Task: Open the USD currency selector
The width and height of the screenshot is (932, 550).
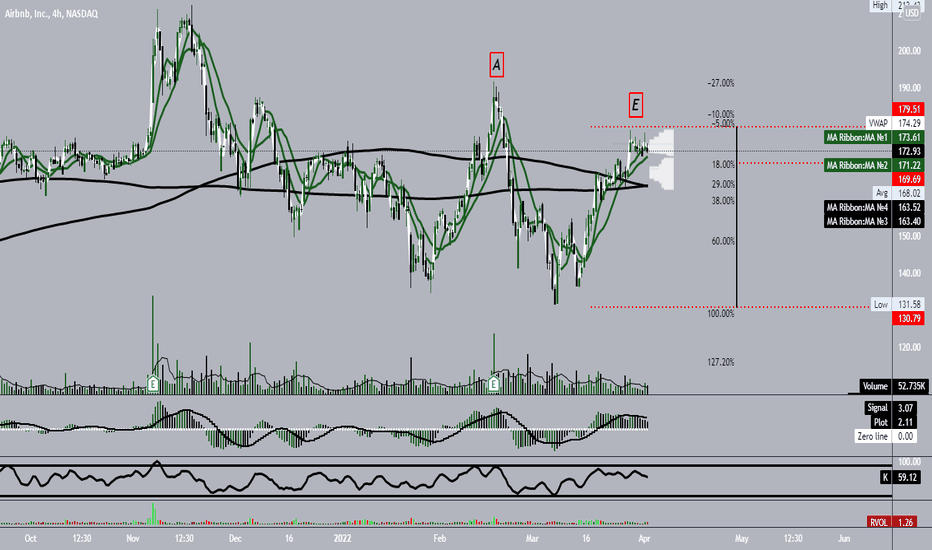Action: pyautogui.click(x=912, y=13)
